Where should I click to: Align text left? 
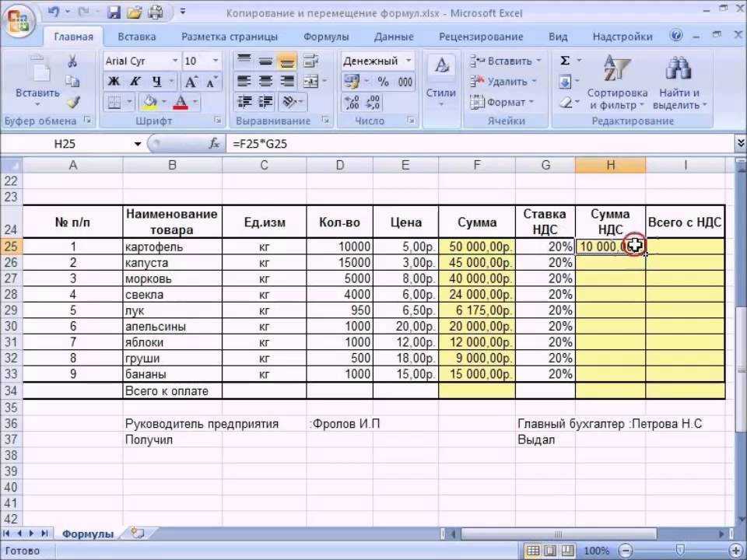(244, 82)
